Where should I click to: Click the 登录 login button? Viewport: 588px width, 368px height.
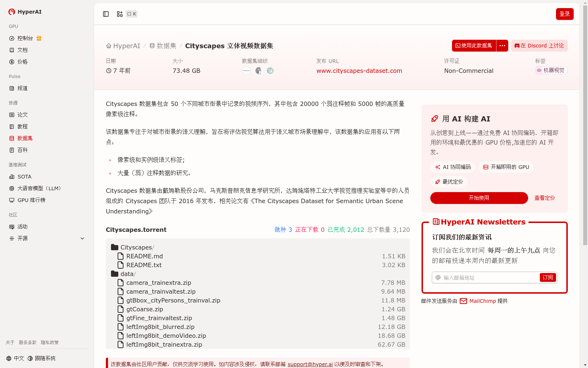(565, 14)
